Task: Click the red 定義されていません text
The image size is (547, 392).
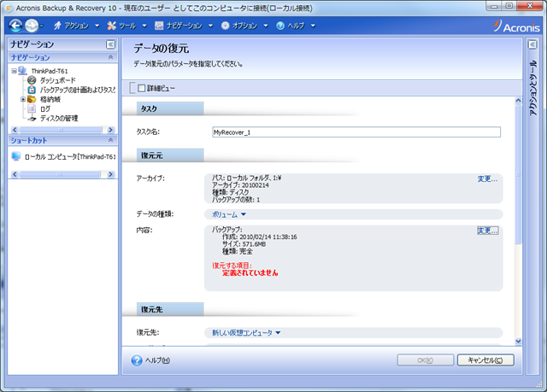Action: 250,272
